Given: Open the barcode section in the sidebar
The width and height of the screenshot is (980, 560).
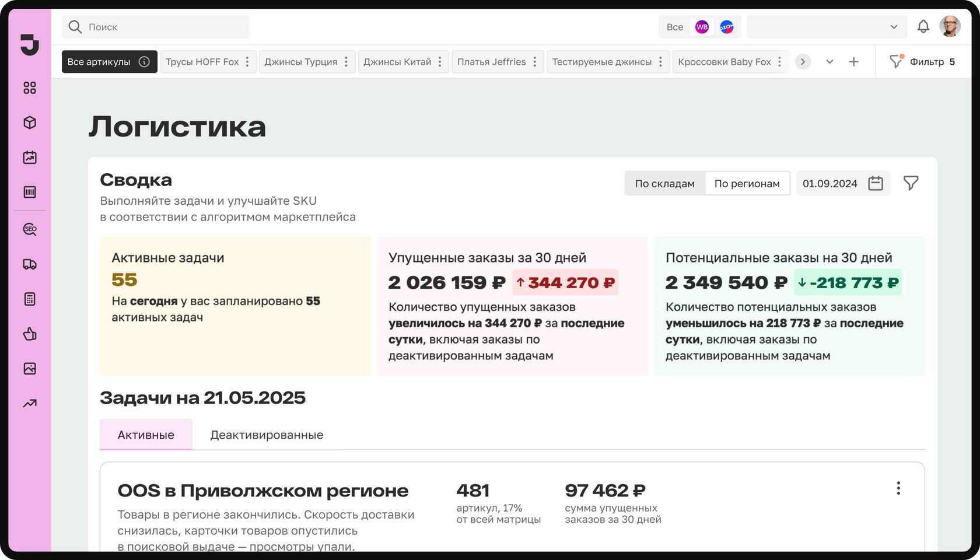Looking at the screenshot, I should [x=30, y=192].
